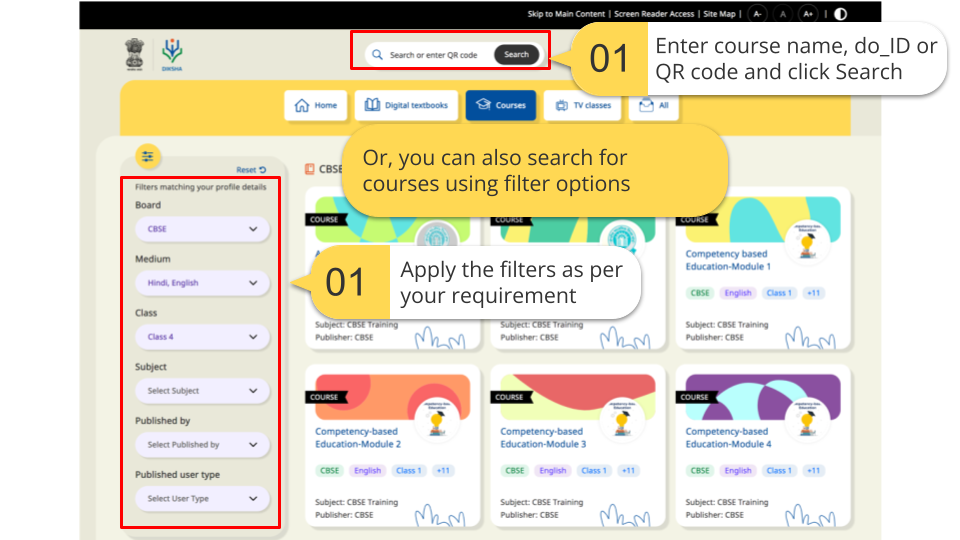Click the filter sliders icon button
The height and width of the screenshot is (540, 960).
[148, 156]
